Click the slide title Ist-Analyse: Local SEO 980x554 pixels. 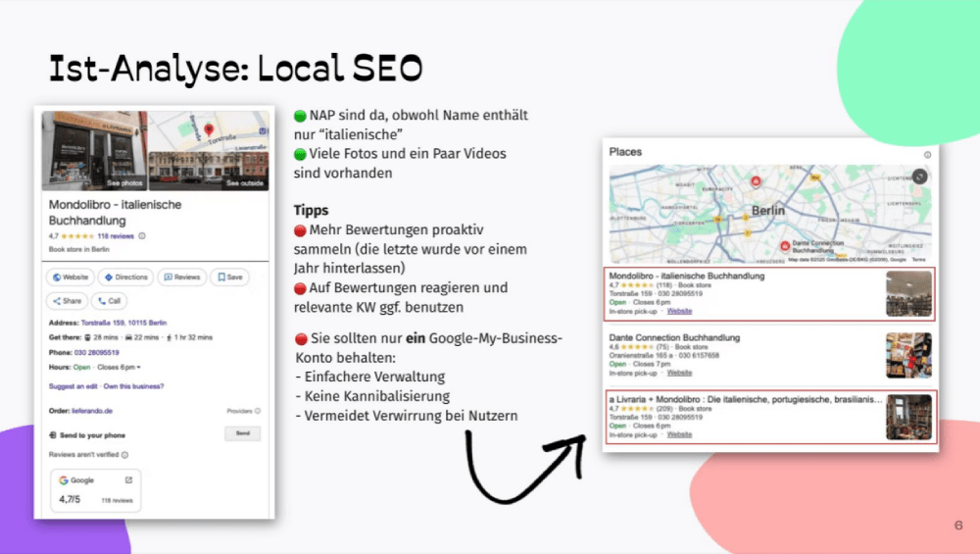[x=235, y=69]
